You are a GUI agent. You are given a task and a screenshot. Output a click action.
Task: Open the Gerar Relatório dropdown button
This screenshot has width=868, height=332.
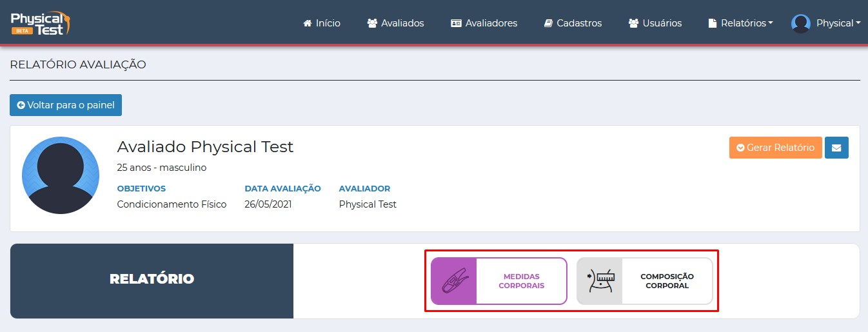(x=775, y=148)
